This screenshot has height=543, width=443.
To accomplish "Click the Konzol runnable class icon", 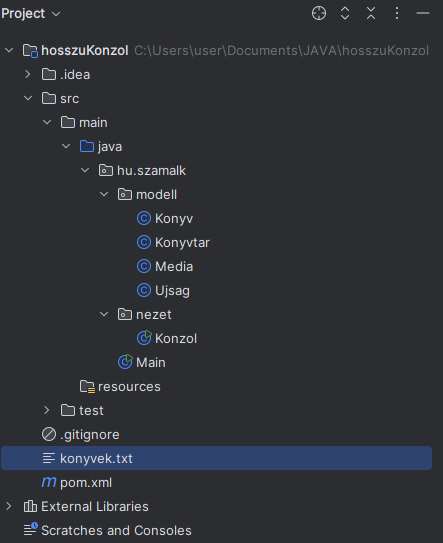I will (144, 338).
